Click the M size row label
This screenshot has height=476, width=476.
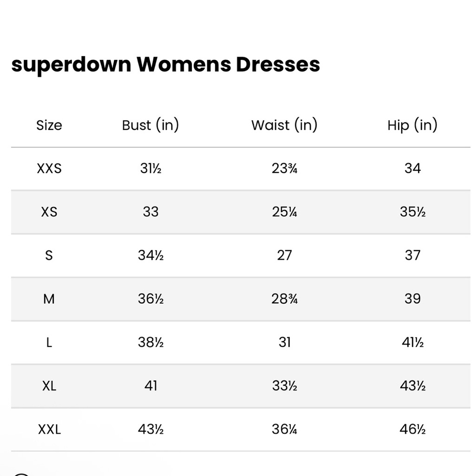(x=49, y=299)
